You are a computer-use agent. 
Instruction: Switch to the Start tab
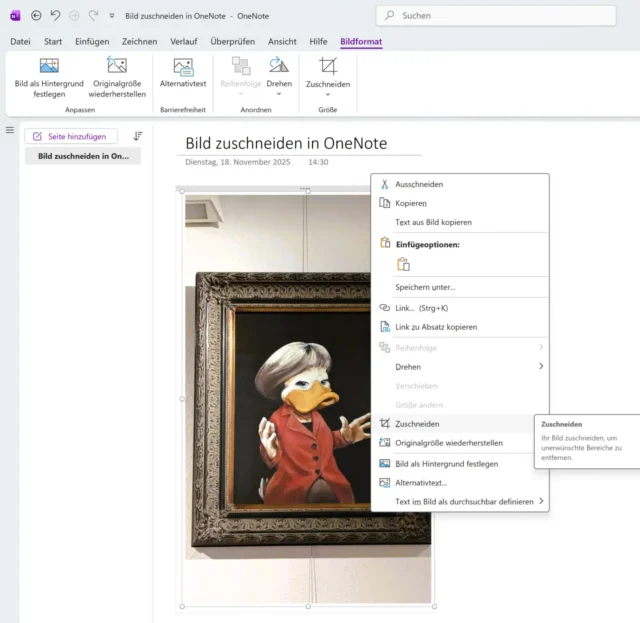(x=53, y=41)
